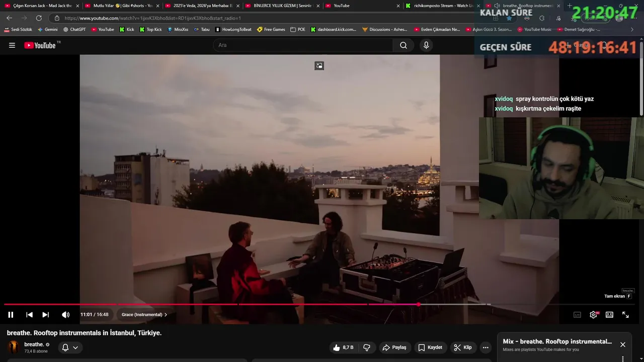This screenshot has width=644, height=362.
Task: Dislike the video with thumbs down
Action: 367,347
